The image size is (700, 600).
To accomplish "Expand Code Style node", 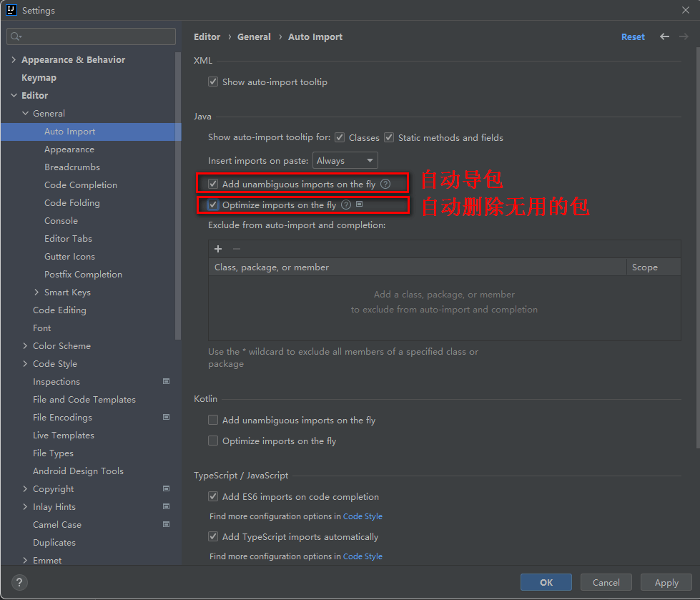I will (x=25, y=363).
